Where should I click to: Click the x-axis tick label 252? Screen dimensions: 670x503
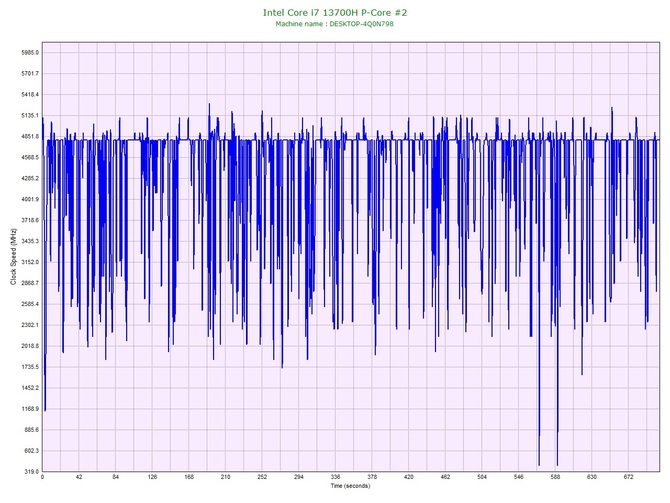click(x=262, y=477)
